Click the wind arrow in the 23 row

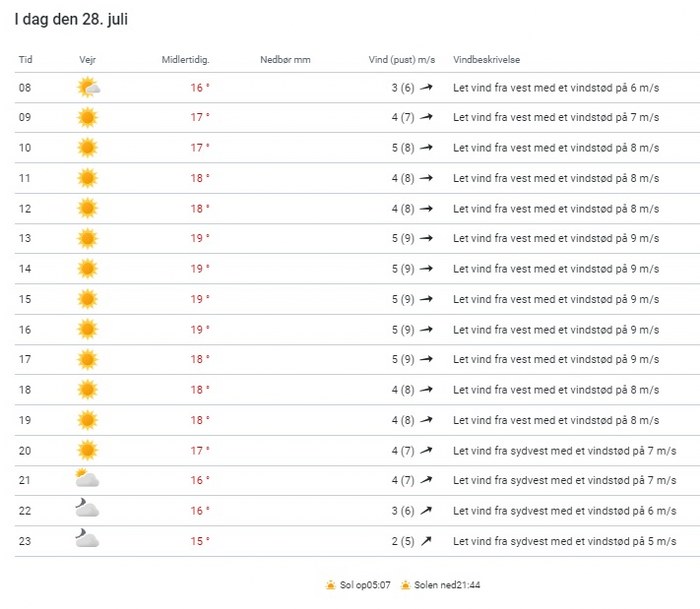pyautogui.click(x=426, y=541)
